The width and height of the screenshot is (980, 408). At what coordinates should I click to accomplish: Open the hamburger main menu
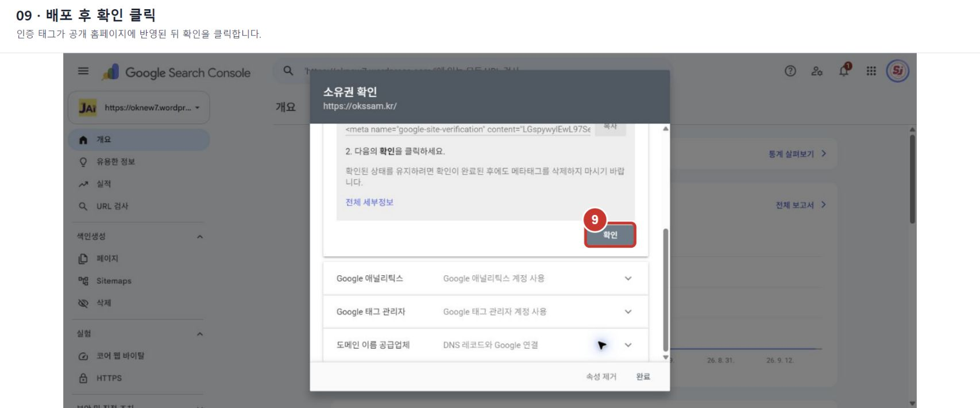coord(83,71)
